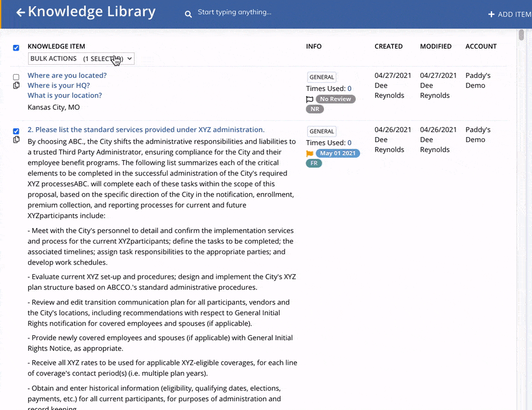Screen dimensions: 532x410
Task: Click the NR tag badge
Action: coord(315,109)
